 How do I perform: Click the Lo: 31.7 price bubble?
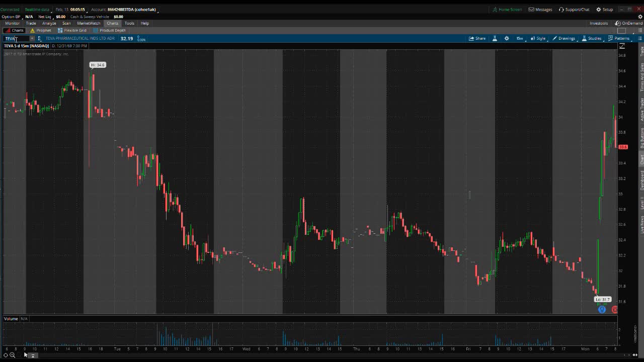tap(602, 299)
